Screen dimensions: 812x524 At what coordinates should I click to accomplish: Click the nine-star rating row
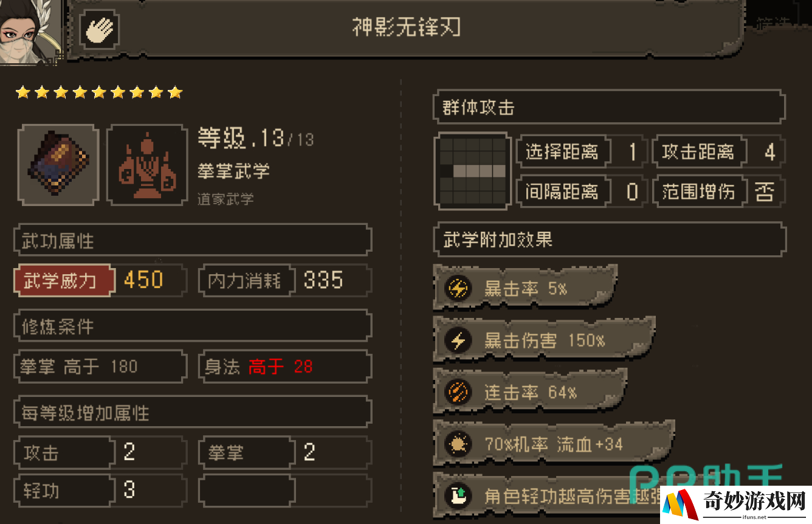click(x=99, y=92)
